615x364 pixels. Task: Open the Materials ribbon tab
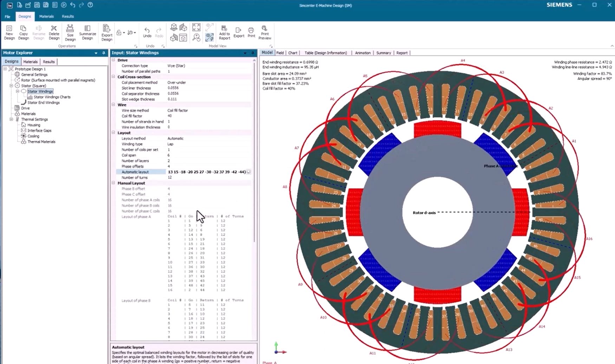(46, 16)
